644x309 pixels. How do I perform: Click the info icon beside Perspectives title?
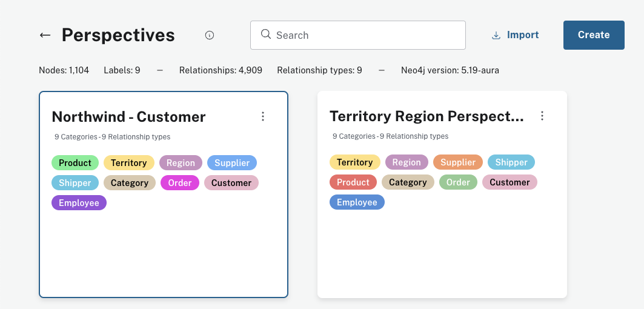coord(210,35)
